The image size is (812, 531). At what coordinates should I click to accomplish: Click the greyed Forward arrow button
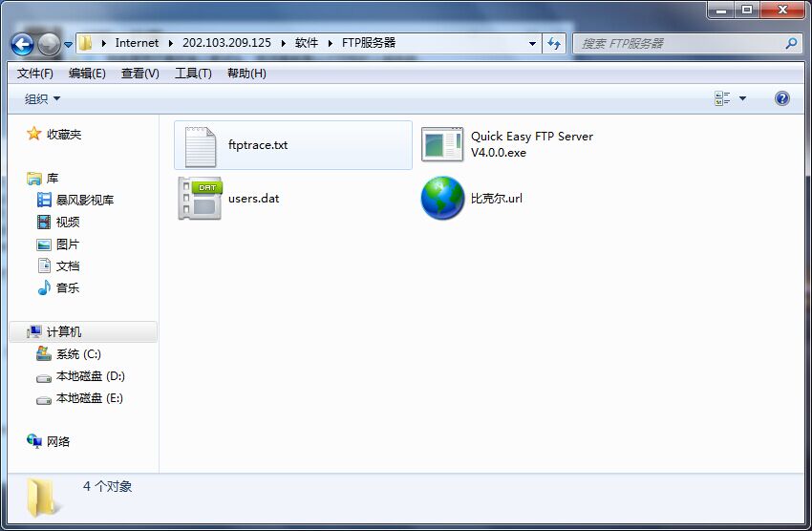tap(50, 45)
